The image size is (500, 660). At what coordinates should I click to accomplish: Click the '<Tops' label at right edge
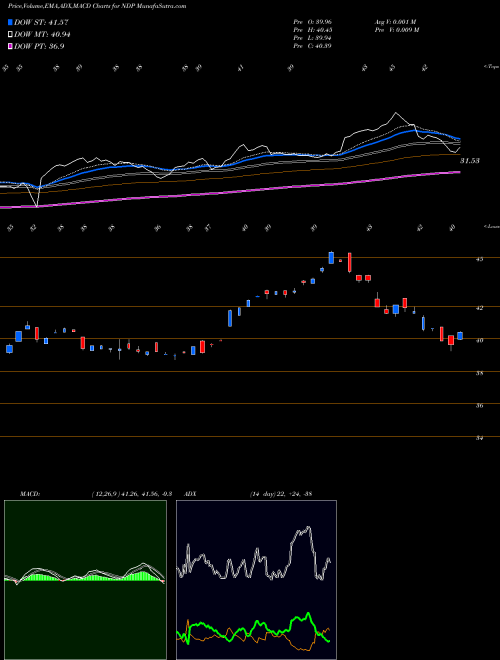click(x=492, y=67)
